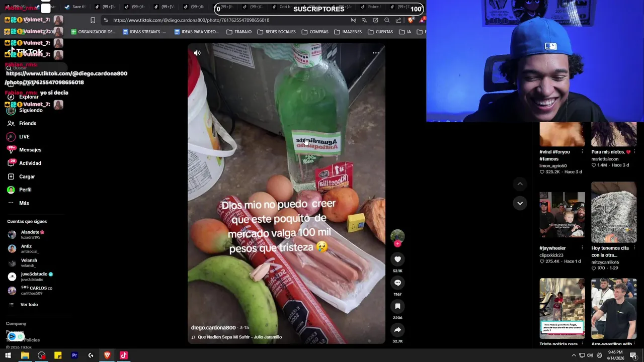The image size is (644, 362).
Task: Open File Explorer from taskbar
Action: coord(25,355)
